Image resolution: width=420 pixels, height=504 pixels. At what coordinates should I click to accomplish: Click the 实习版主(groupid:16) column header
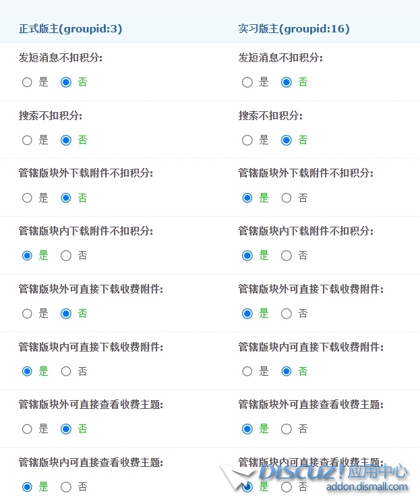(293, 29)
